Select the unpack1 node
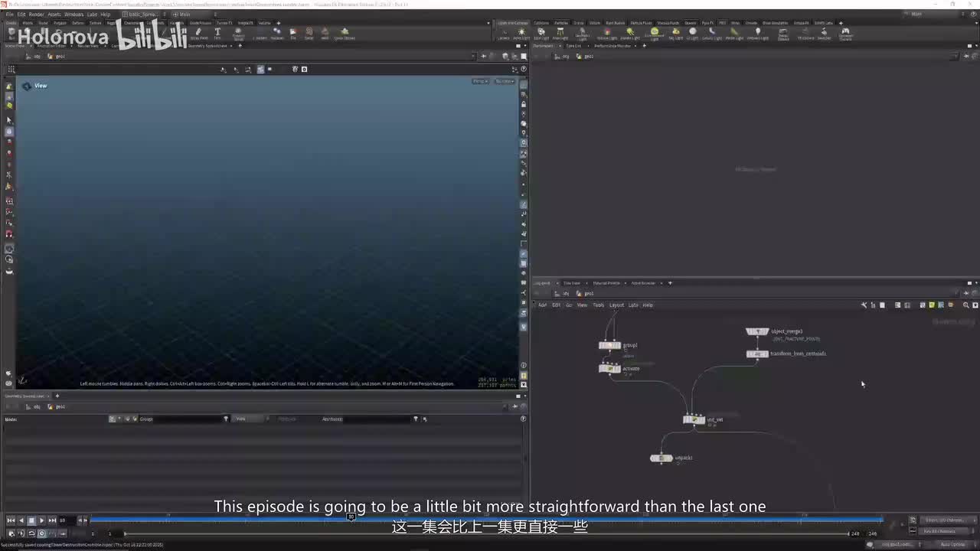 [x=661, y=458]
